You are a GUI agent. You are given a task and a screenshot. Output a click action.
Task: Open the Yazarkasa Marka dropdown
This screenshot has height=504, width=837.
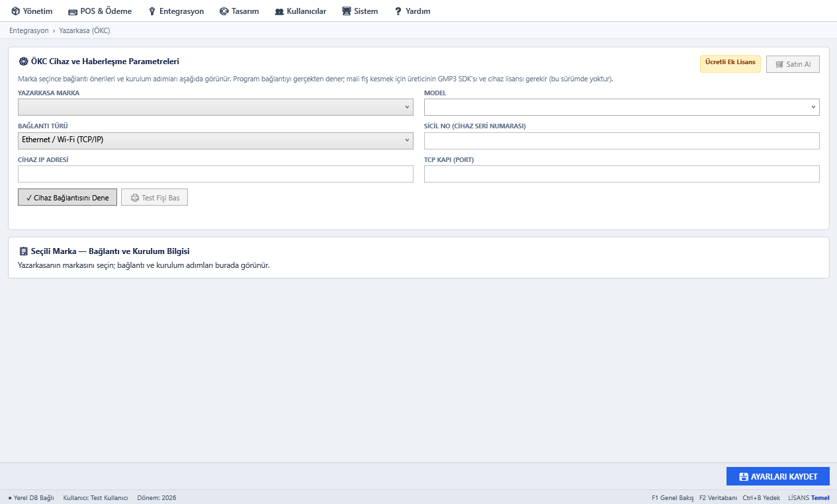tap(216, 107)
